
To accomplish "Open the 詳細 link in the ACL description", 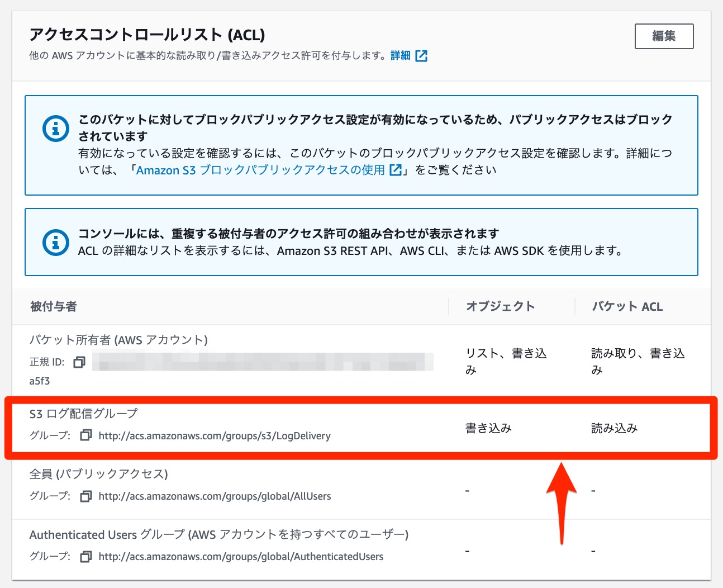I will 401,55.
